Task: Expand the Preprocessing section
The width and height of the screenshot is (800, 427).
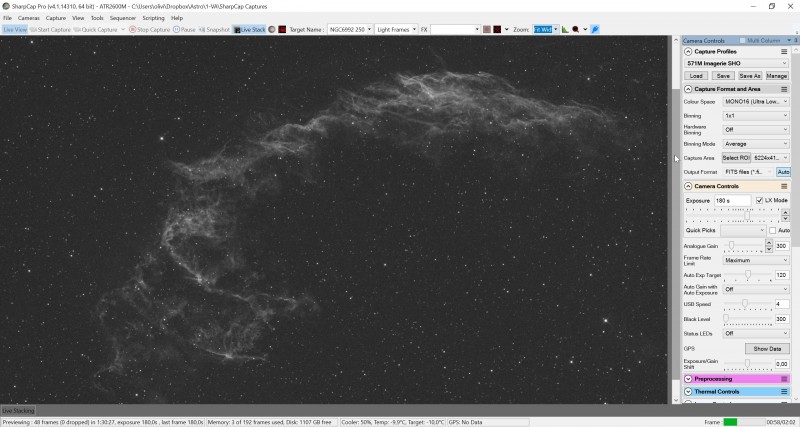Action: [688, 379]
